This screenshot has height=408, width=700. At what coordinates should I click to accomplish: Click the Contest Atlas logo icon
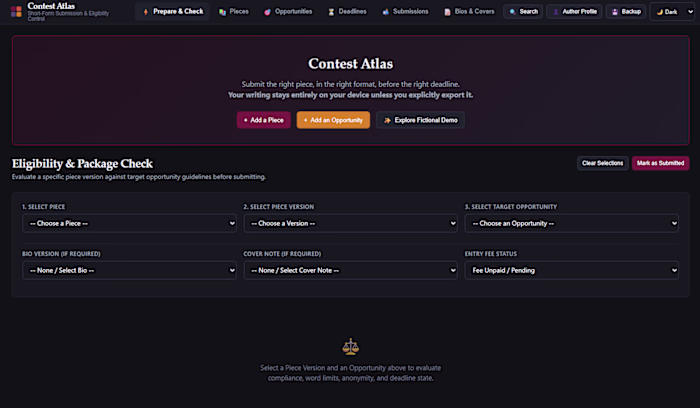click(x=16, y=12)
